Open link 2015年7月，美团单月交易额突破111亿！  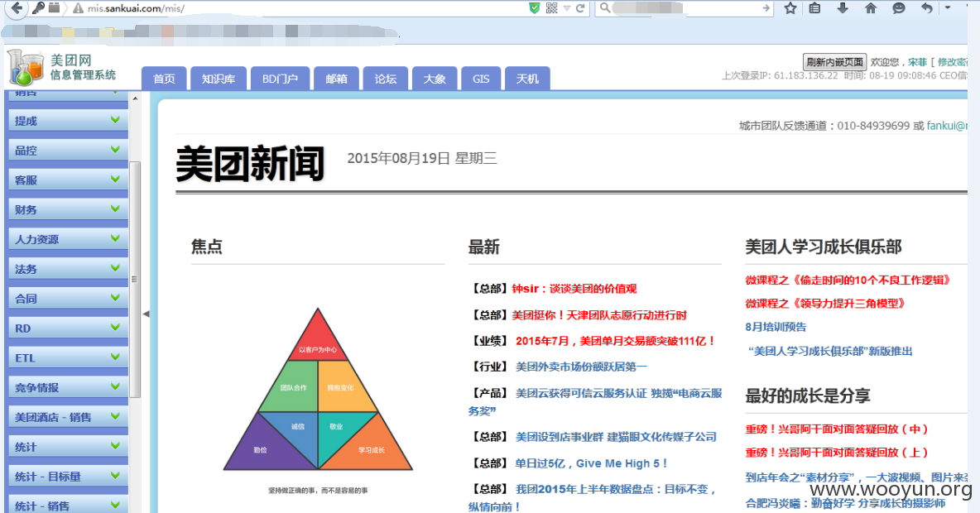point(615,341)
